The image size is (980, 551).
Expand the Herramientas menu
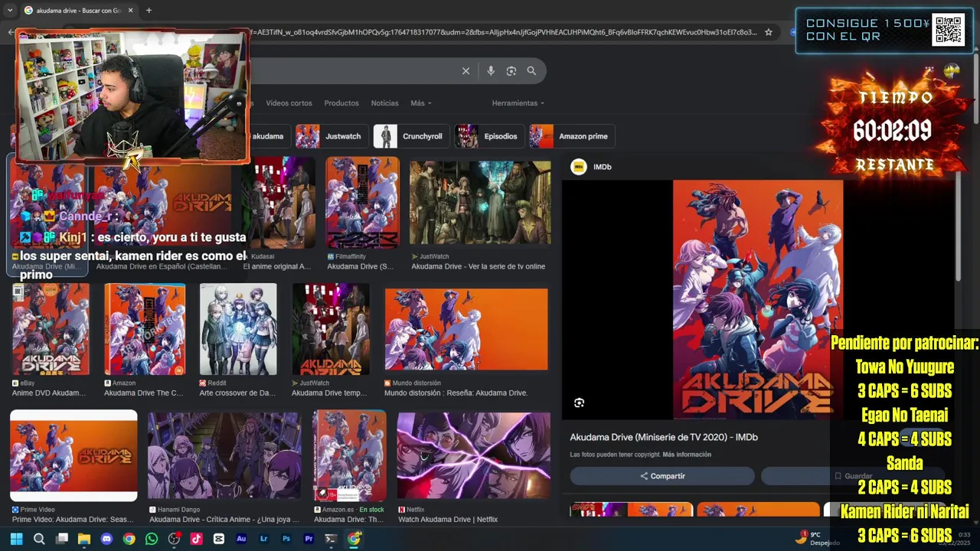coord(518,103)
